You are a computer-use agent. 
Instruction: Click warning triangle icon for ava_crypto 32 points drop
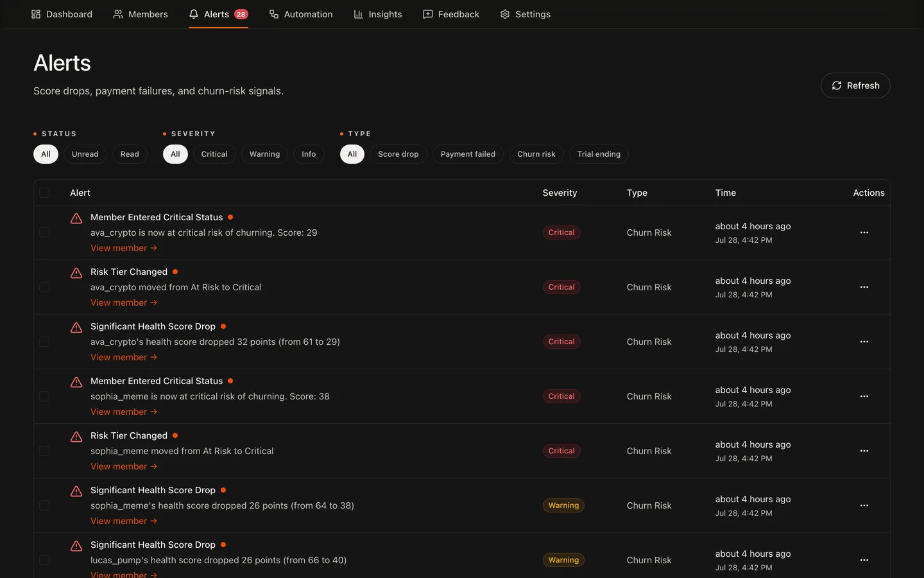(76, 328)
